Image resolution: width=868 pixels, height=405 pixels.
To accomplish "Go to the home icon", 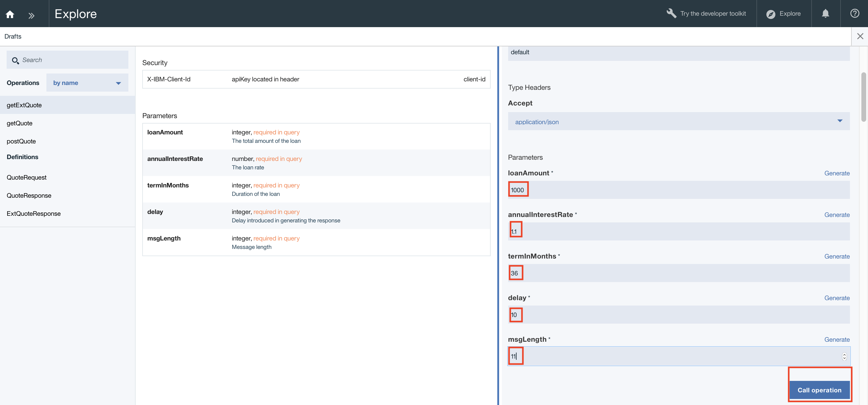I will 10,14.
